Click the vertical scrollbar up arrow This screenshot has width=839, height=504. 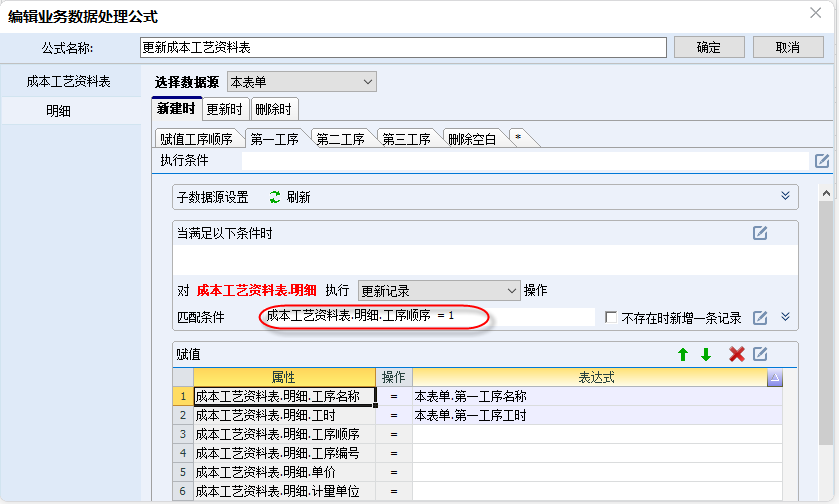[x=826, y=193]
